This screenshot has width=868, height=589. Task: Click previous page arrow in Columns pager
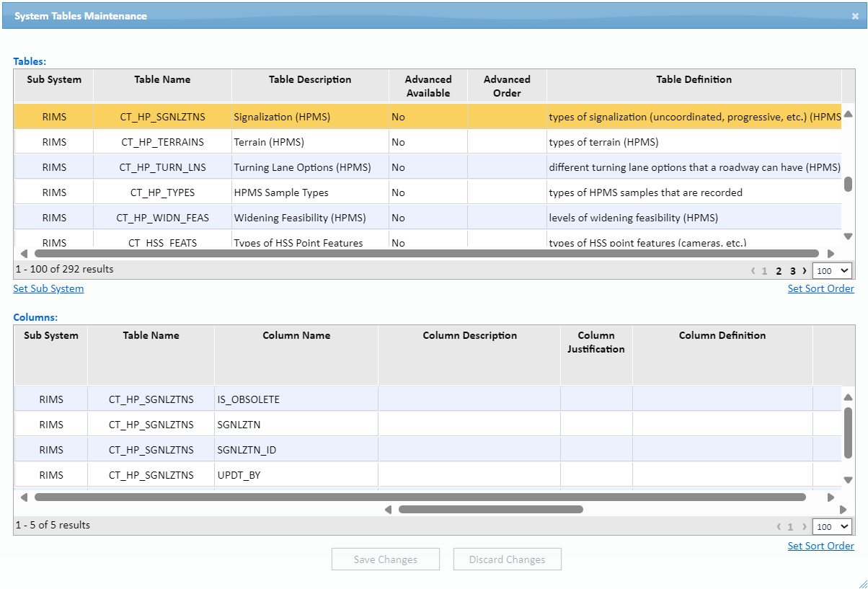coord(779,527)
